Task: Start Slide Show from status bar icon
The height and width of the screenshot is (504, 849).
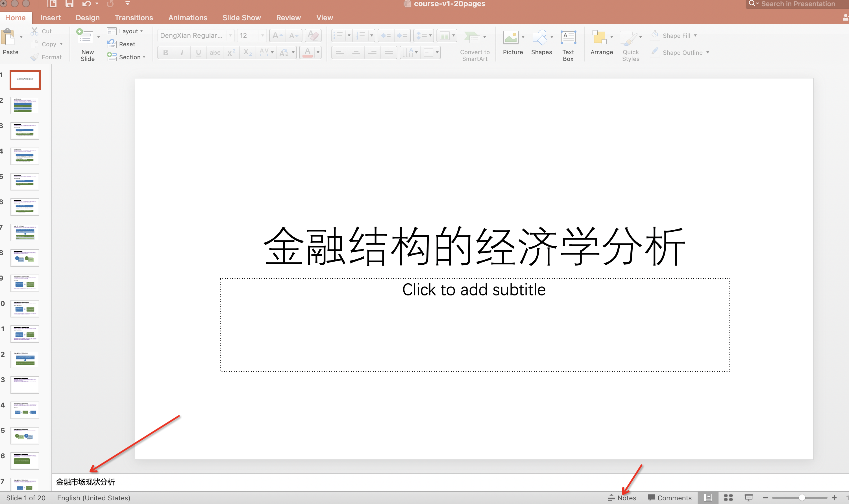Action: 748,498
